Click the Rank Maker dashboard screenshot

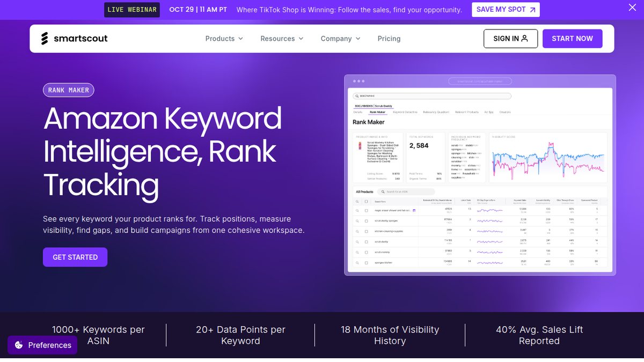click(480, 175)
